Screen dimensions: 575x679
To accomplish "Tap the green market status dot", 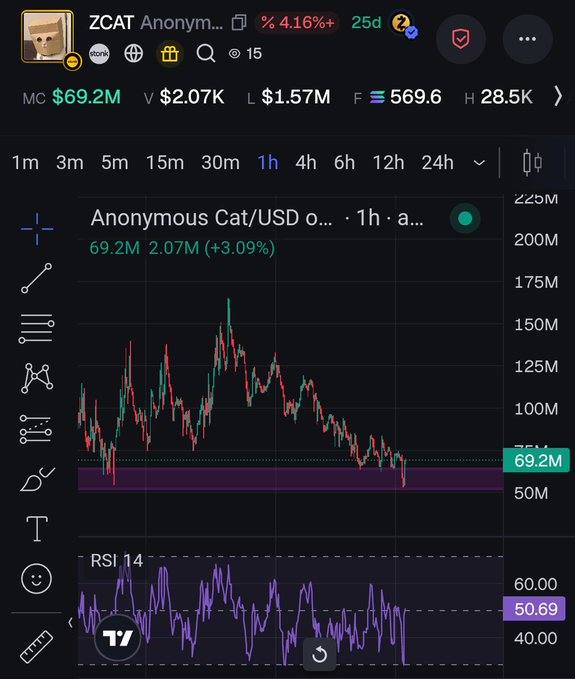I will coord(465,218).
